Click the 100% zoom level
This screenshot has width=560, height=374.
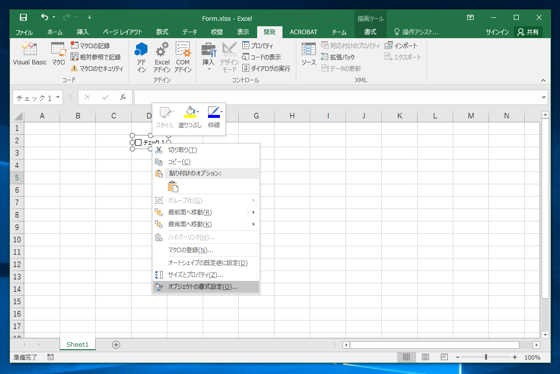[x=532, y=357]
